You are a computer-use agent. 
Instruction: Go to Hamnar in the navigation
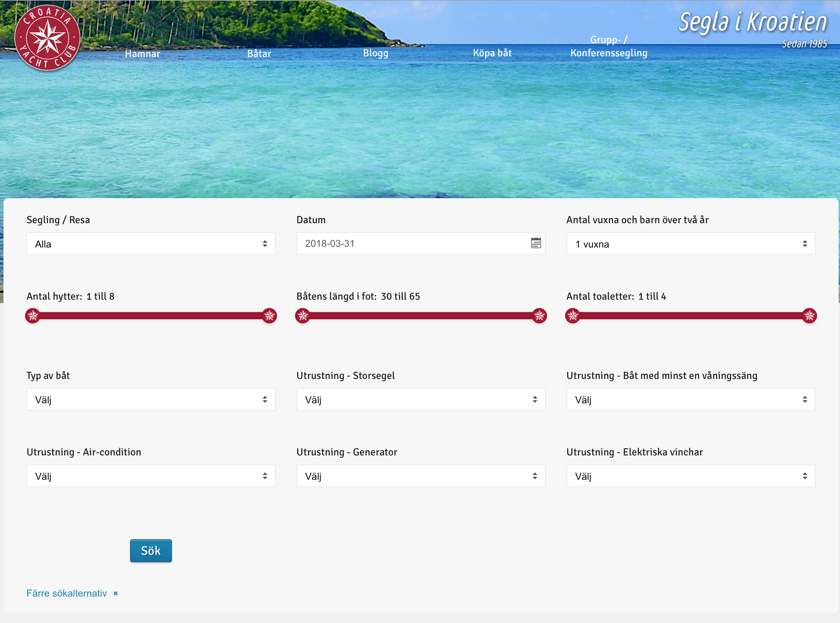tap(142, 54)
